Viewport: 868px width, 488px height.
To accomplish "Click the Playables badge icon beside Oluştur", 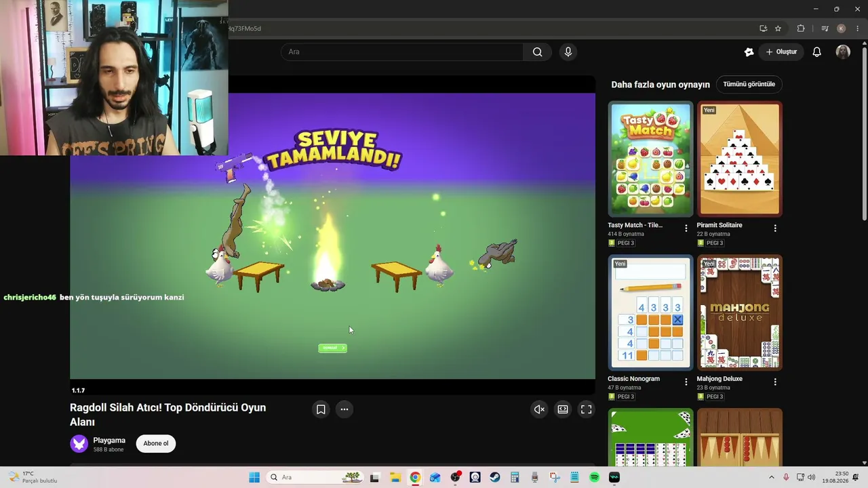I will pos(749,52).
